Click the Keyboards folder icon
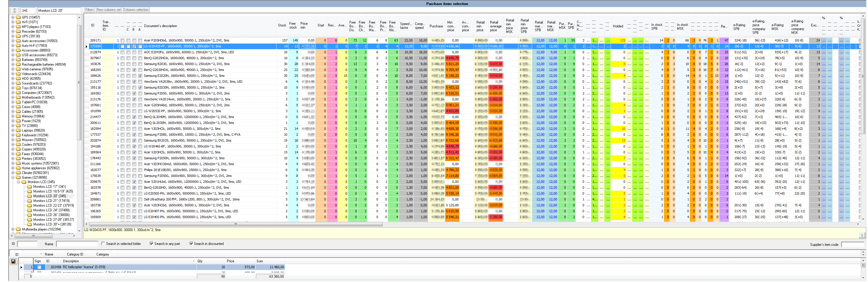 click(19, 135)
